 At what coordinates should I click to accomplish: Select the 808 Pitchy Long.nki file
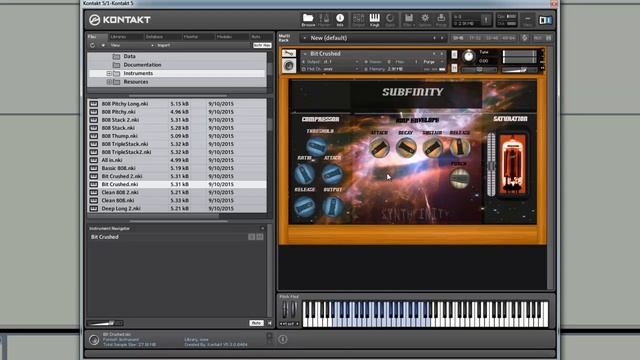coord(177,104)
